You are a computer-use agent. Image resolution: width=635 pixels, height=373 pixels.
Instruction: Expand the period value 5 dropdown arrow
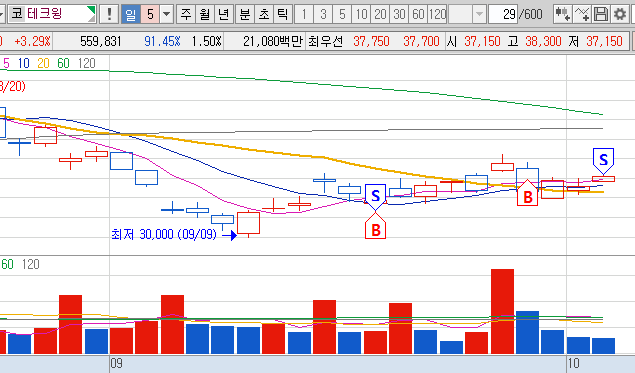coord(166,15)
